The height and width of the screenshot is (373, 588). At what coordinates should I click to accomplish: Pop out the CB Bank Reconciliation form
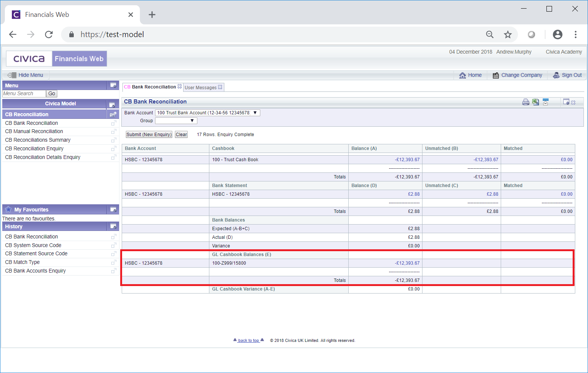click(x=566, y=102)
